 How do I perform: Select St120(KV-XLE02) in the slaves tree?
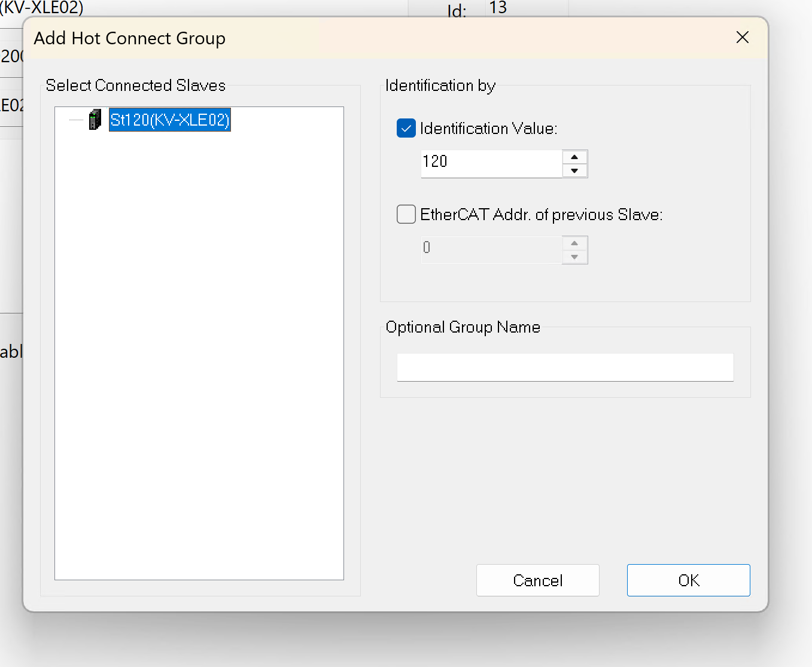coord(169,120)
